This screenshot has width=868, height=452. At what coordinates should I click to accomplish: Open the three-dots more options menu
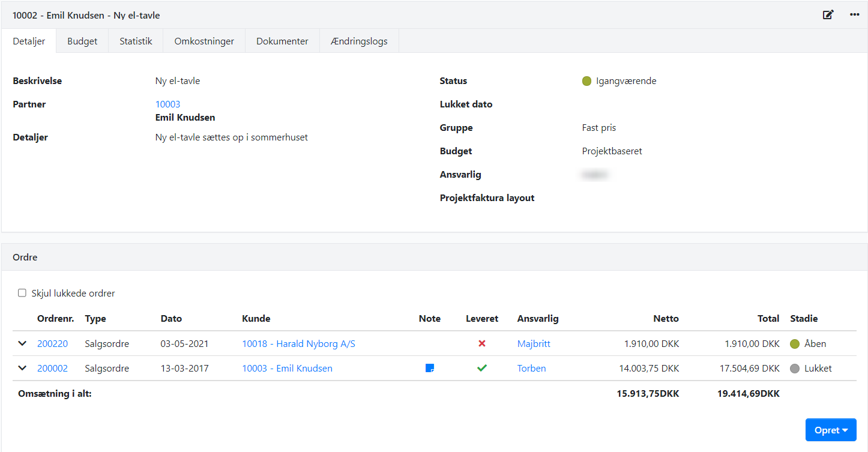pyautogui.click(x=855, y=15)
